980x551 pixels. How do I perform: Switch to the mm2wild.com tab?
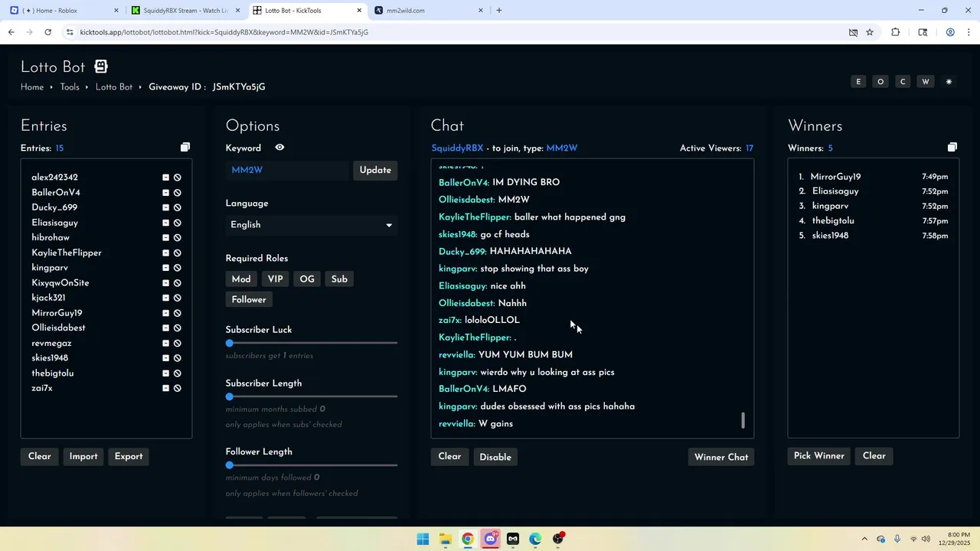point(429,11)
